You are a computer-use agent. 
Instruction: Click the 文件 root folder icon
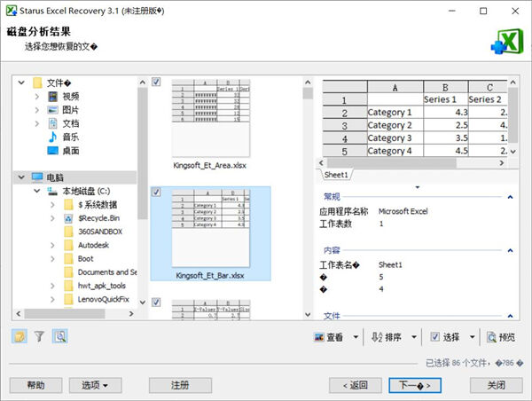37,83
